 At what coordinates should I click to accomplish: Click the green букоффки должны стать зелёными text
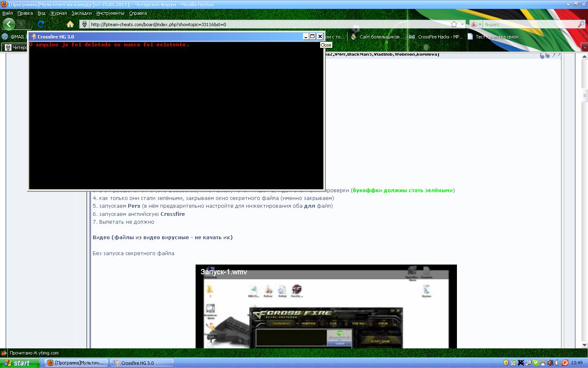coord(403,191)
